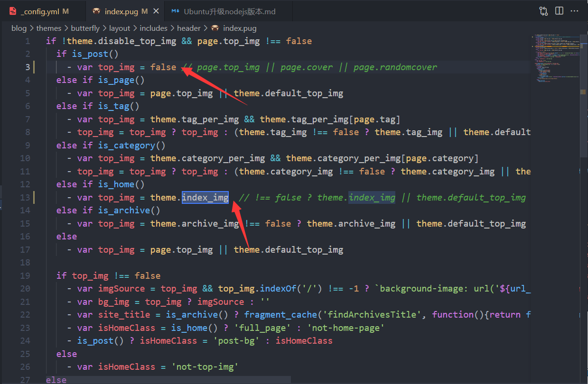The width and height of the screenshot is (588, 384).
Task: Click 'fragment_cache' on line 22
Action: click(281, 315)
